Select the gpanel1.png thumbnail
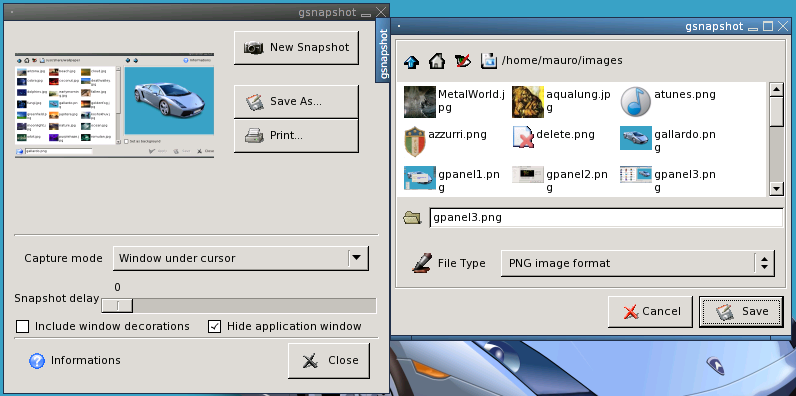Image resolution: width=796 pixels, height=396 pixels. [420, 178]
